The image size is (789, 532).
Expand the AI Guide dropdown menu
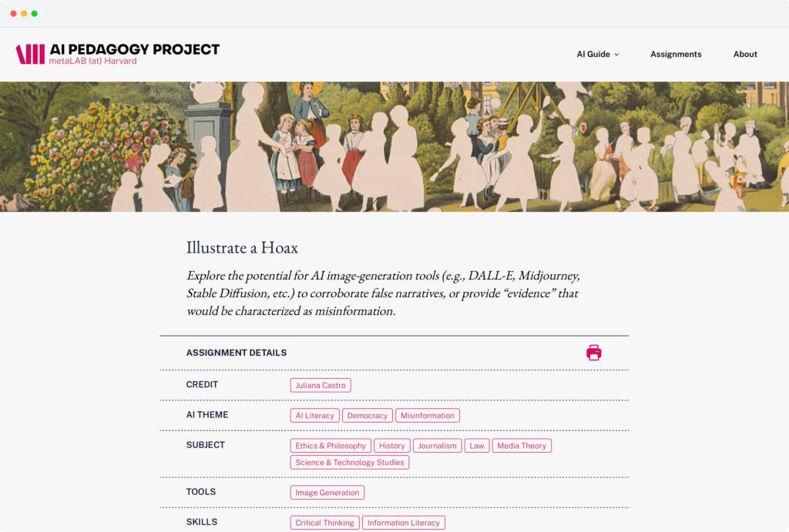point(597,55)
